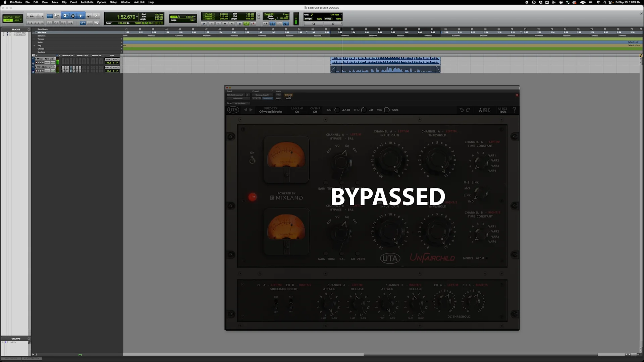This screenshot has height=362, width=644.
Task: Record-enable the MRVT_48K_24 track
Action: click(37, 63)
